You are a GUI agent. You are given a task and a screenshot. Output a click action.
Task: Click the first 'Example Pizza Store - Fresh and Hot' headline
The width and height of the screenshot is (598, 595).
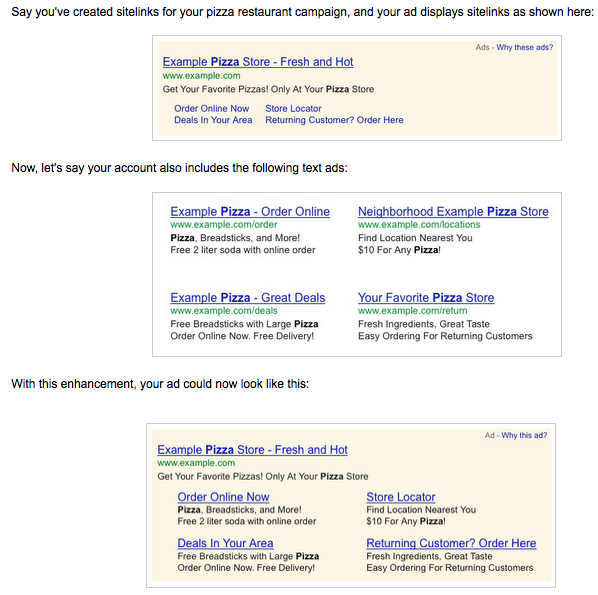(x=258, y=62)
